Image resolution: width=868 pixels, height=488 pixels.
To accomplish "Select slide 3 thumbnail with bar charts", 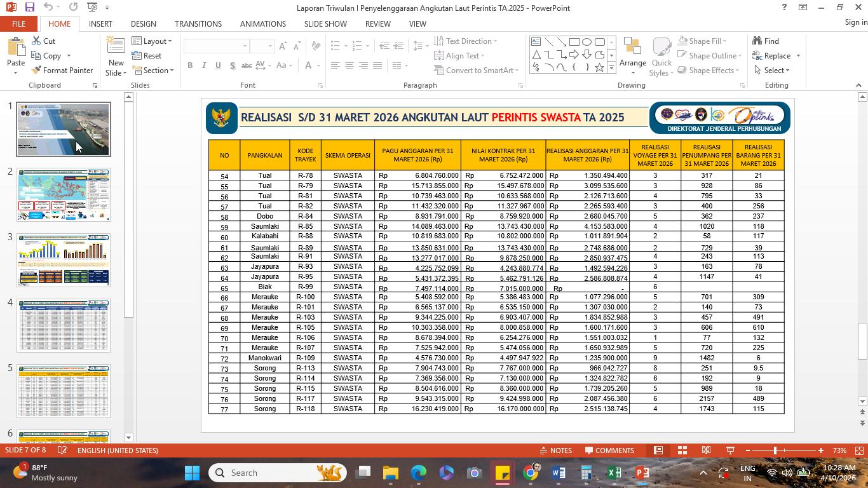I will pos(64,260).
